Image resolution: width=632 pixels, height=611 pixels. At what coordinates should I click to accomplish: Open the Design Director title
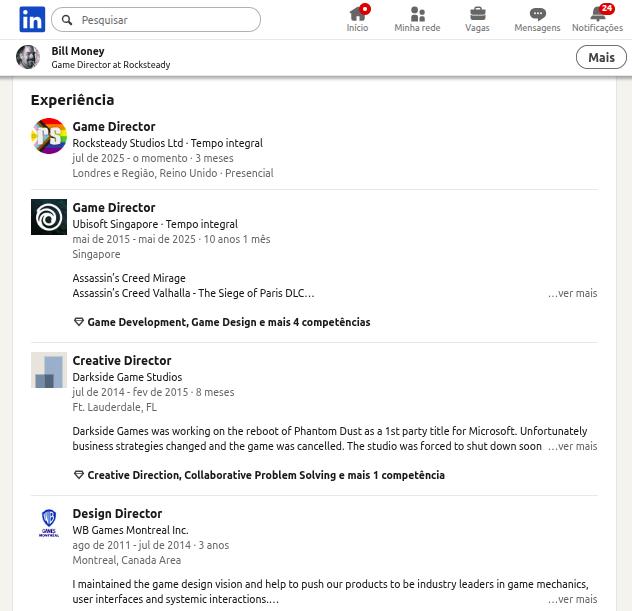pyautogui.click(x=117, y=513)
